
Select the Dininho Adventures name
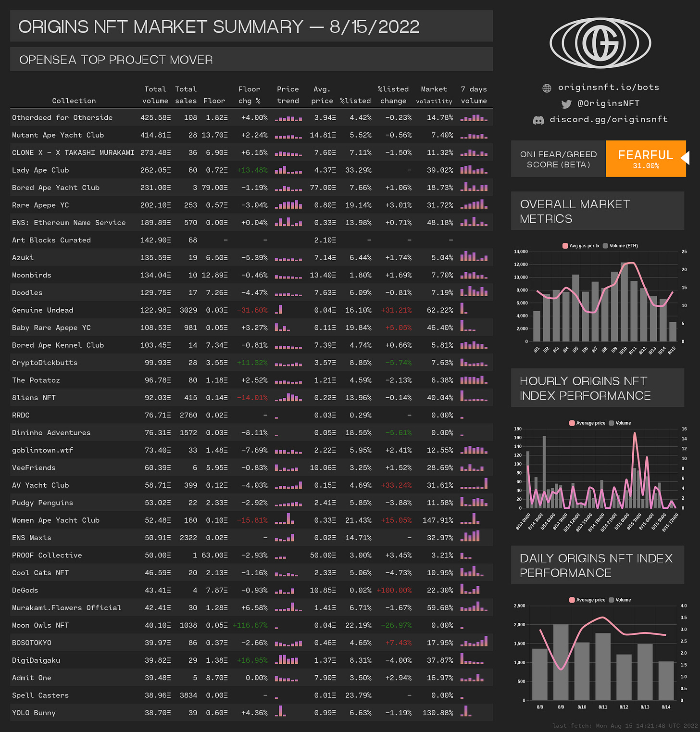point(51,433)
